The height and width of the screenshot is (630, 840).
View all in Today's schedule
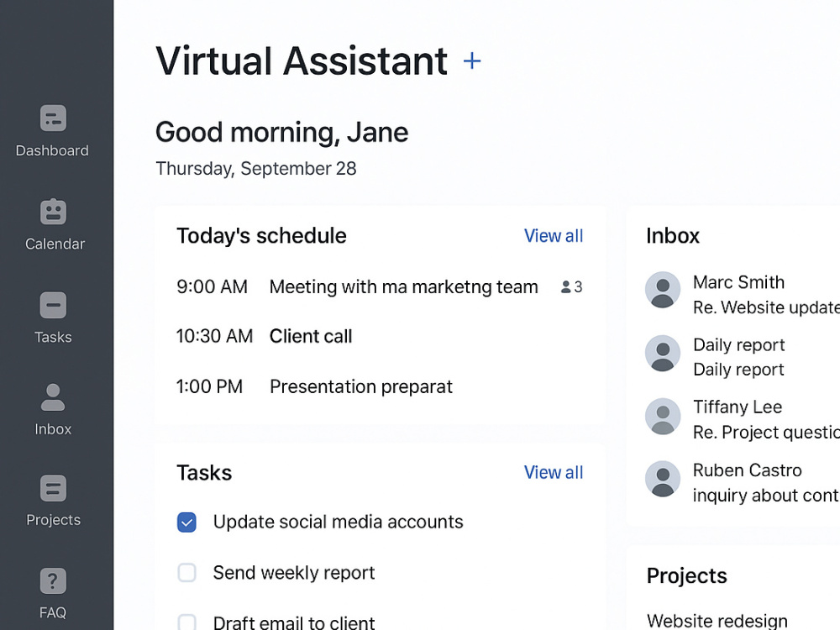point(554,236)
